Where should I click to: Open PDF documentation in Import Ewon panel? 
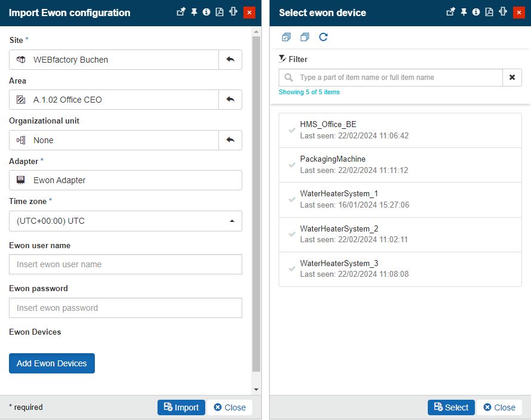pos(220,13)
